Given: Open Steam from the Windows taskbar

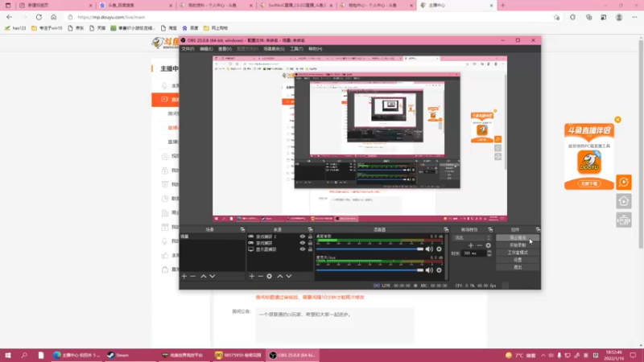Looking at the screenshot, I should (x=118, y=356).
